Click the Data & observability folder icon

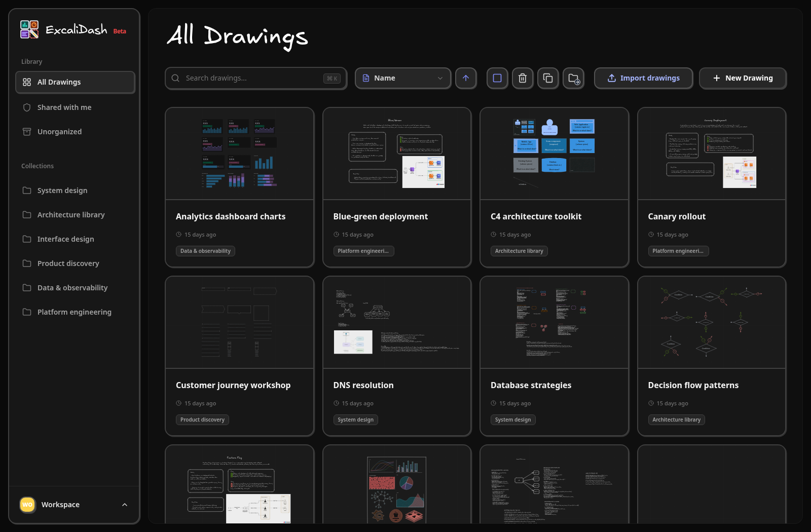(27, 288)
